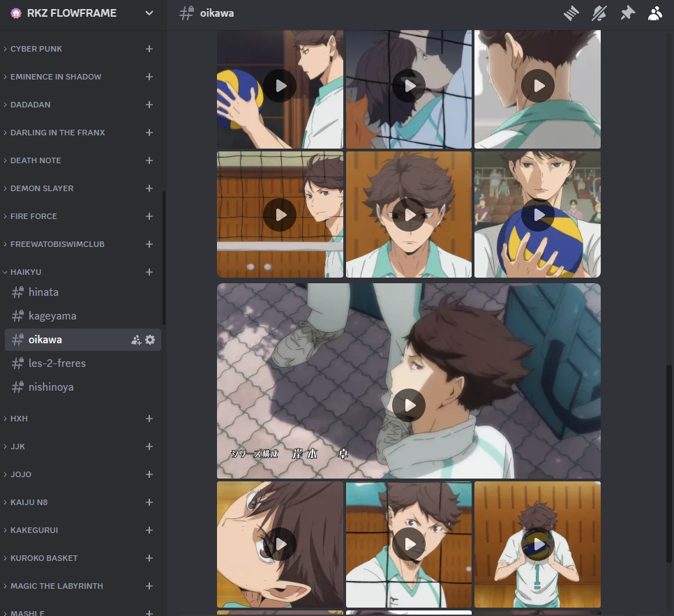Viewport: 674px width, 616px height.
Task: Toggle notification settings bell icon
Action: coord(599,13)
